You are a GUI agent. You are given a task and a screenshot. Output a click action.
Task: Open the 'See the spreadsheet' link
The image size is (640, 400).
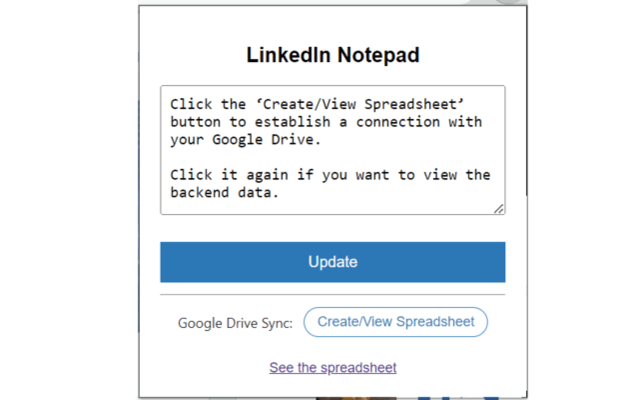coord(332,368)
